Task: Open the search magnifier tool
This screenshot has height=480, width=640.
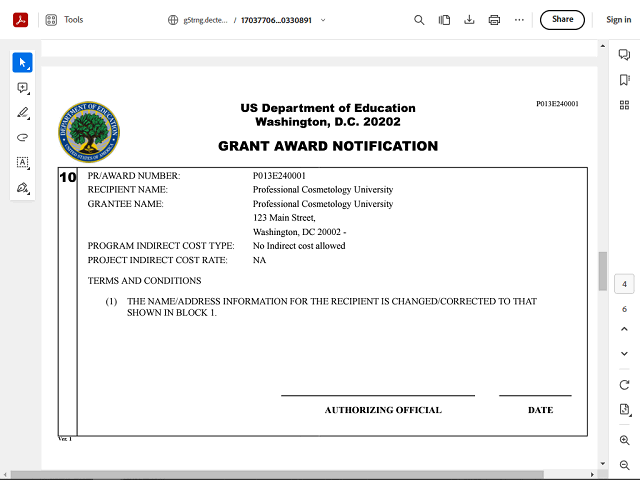Action: pyautogui.click(x=419, y=20)
